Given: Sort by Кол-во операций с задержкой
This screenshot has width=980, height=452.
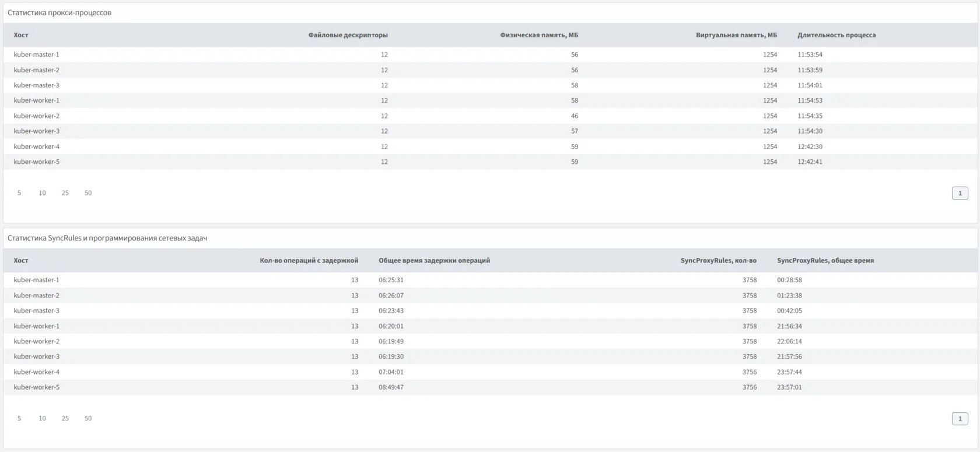Looking at the screenshot, I should (x=309, y=261).
